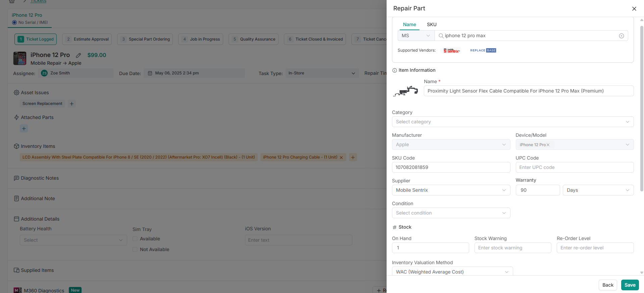This screenshot has width=644, height=293.
Task: Add a new asset issue
Action: click(71, 104)
